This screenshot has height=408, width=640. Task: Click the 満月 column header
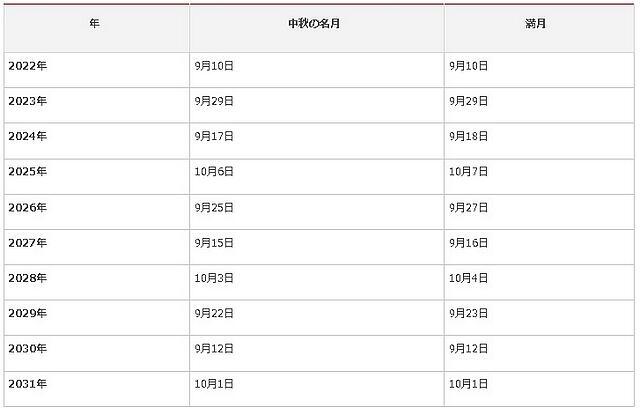point(536,24)
